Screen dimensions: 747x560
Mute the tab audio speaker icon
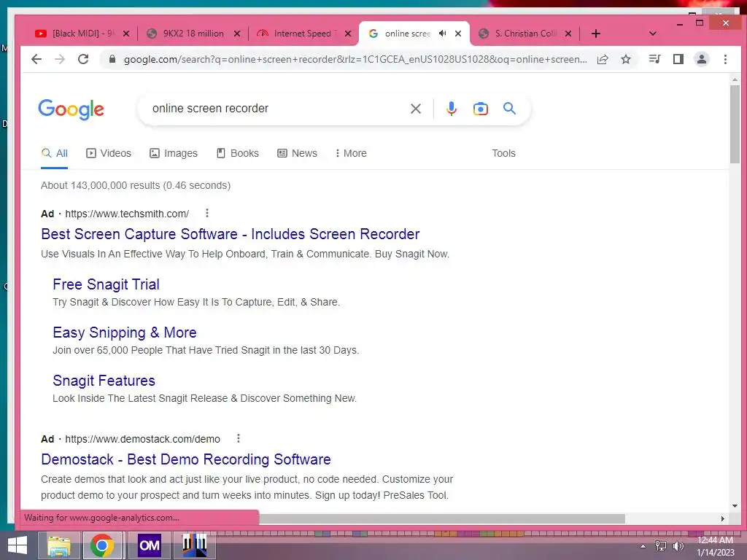[443, 34]
